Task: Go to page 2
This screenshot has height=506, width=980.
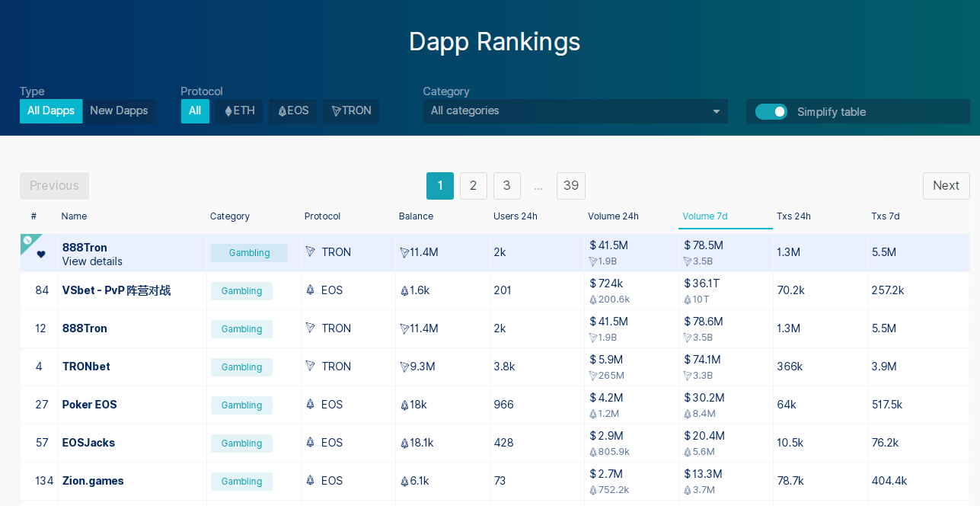Action: coord(473,186)
